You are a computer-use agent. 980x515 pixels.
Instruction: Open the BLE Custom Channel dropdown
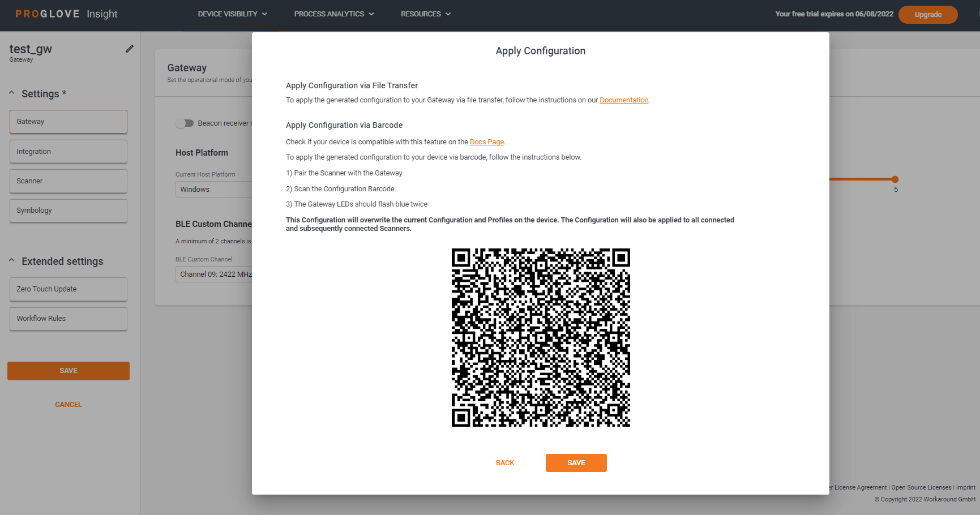(214, 274)
